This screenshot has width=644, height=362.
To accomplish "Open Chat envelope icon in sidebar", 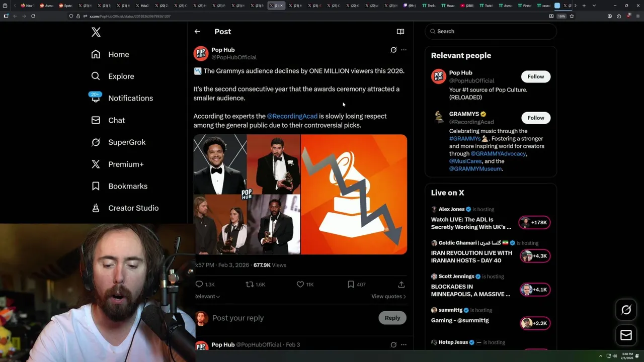I will (96, 120).
